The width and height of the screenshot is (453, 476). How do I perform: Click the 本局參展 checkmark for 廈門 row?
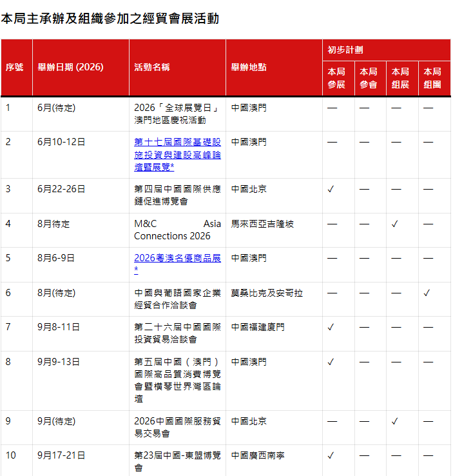pos(331,327)
